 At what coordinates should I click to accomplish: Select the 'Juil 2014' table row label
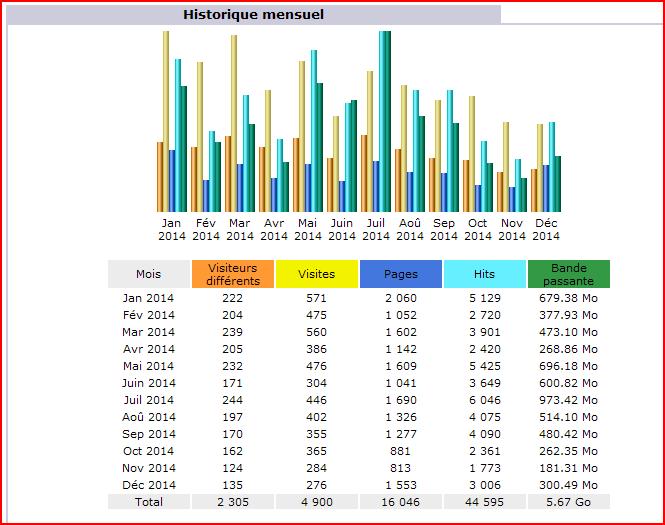pos(148,400)
